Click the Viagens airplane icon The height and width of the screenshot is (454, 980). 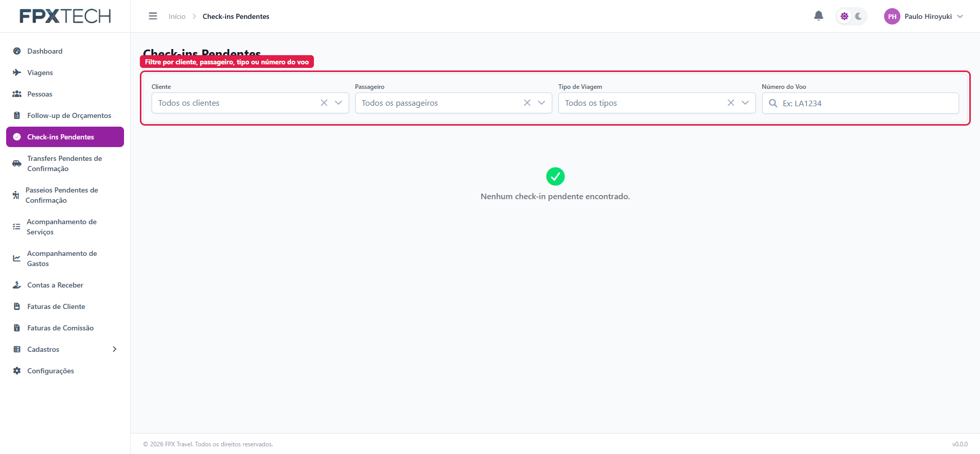click(x=17, y=73)
